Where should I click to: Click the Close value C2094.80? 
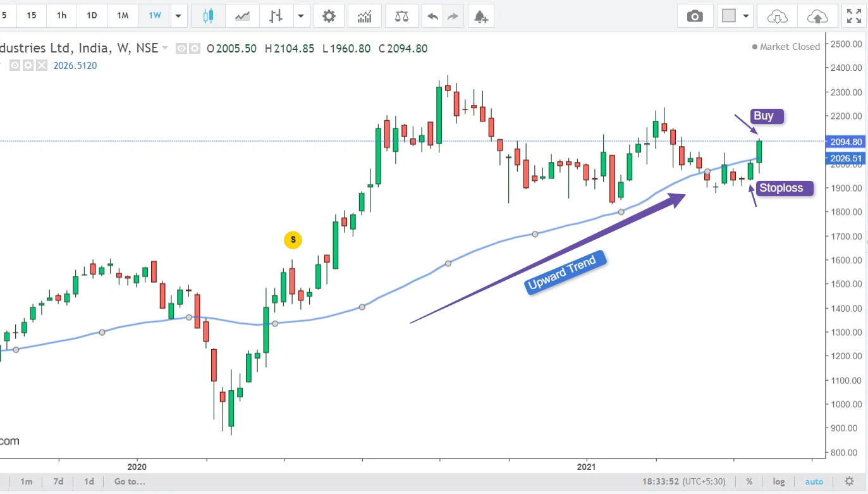tap(403, 48)
